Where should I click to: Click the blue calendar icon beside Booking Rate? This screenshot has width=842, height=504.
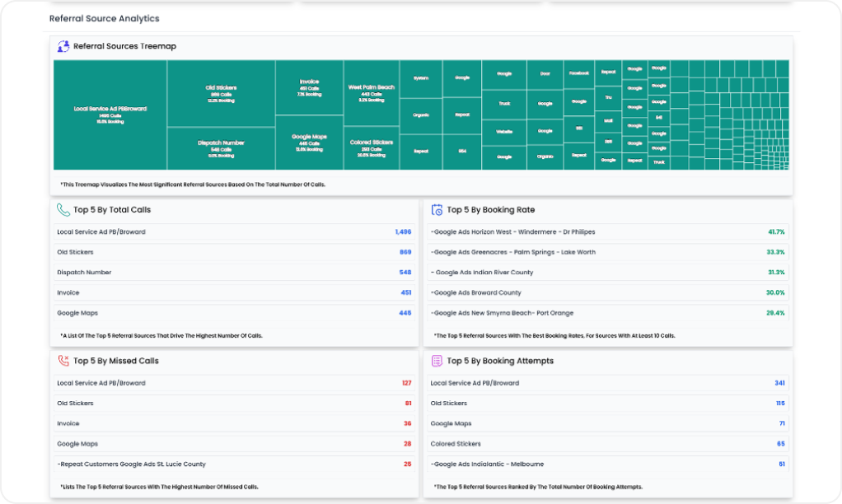point(437,209)
